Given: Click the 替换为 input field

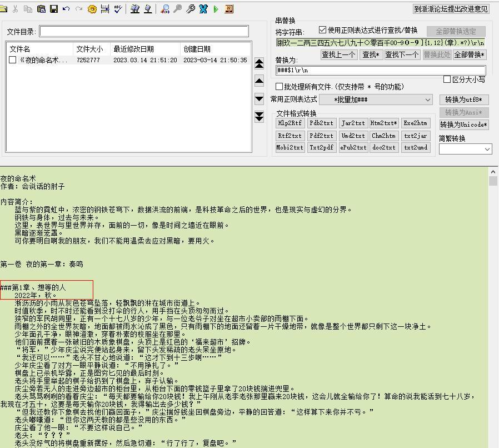Looking at the screenshot, I should coord(381,71).
